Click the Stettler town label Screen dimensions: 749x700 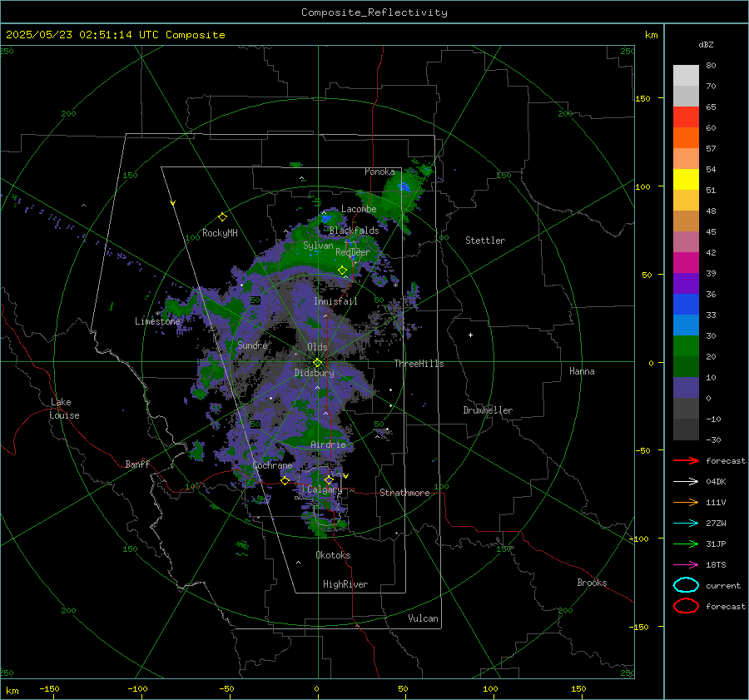485,241
